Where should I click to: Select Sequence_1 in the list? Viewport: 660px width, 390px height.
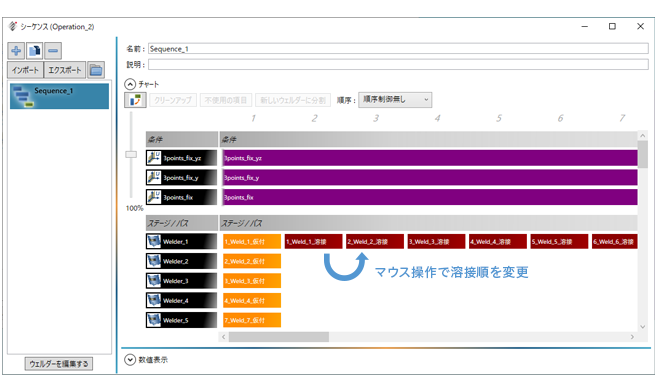(x=59, y=96)
